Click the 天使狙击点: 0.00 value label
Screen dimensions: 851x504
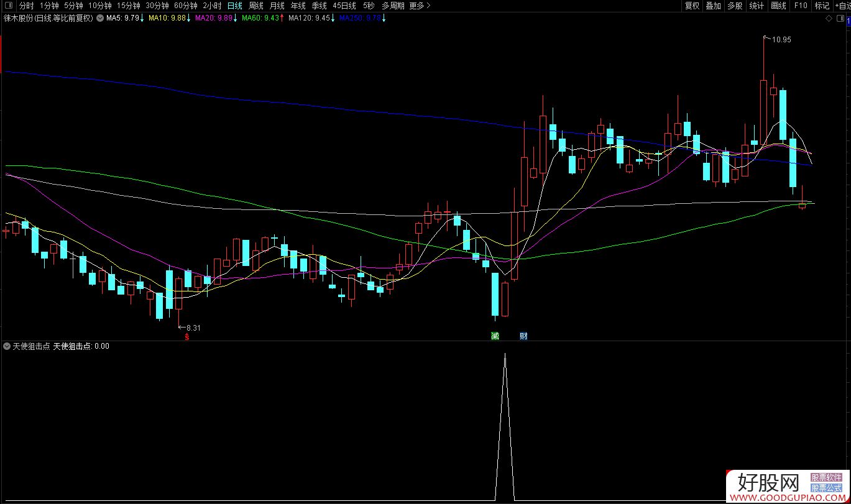tap(81, 346)
